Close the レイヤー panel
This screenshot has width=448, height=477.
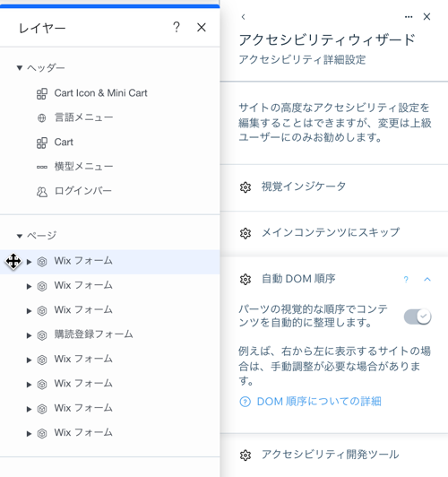[x=202, y=28]
